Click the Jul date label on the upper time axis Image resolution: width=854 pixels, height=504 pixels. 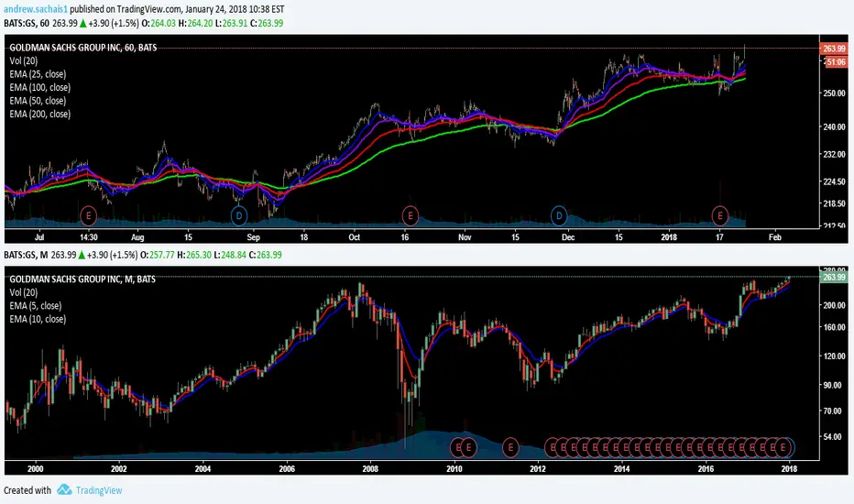point(39,237)
